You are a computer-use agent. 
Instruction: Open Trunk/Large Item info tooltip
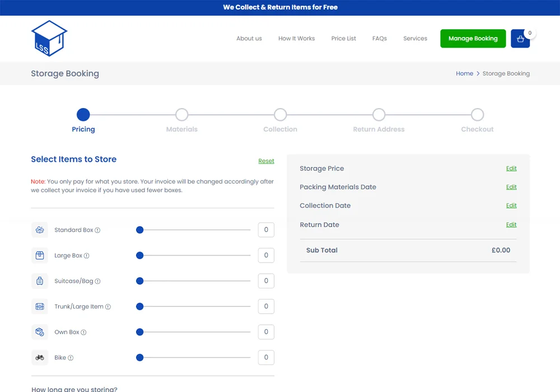[108, 307]
